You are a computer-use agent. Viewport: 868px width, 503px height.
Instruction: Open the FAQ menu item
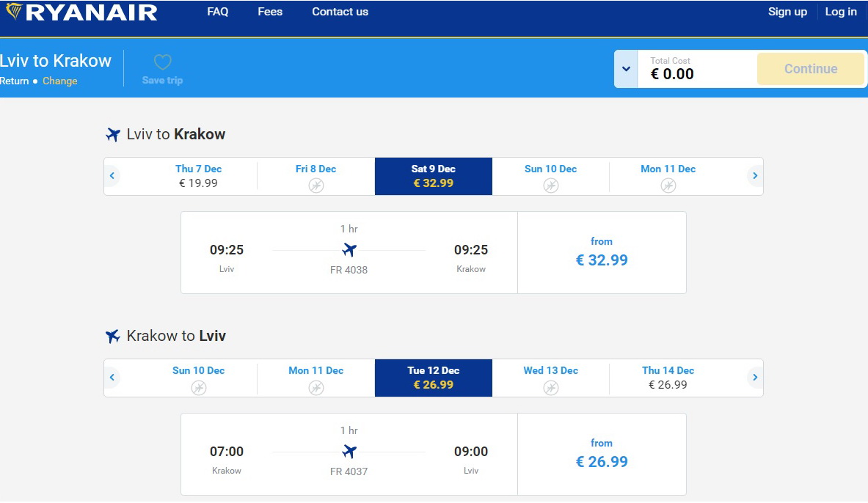point(218,12)
